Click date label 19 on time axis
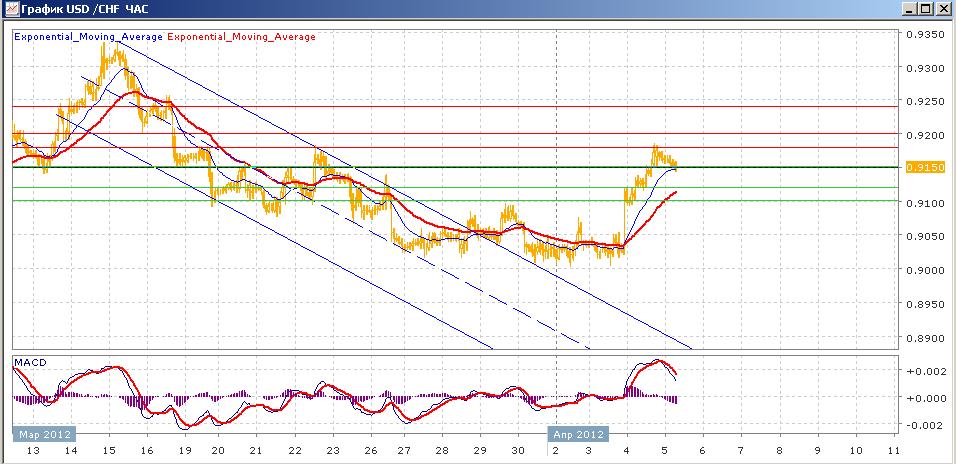The width and height of the screenshot is (956, 464). 185,451
